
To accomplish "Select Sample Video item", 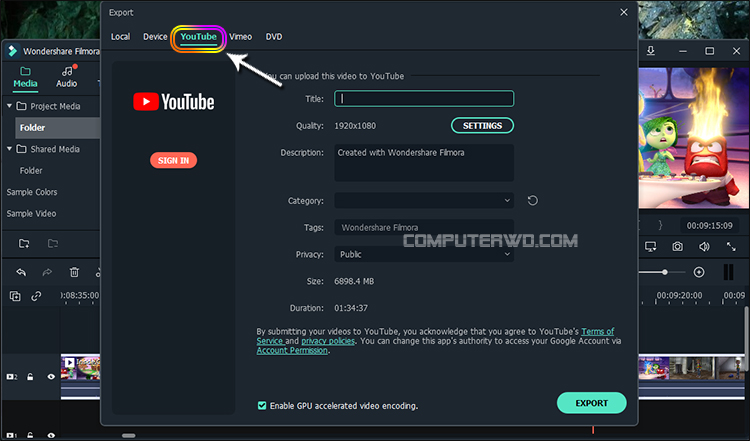I will 32,213.
